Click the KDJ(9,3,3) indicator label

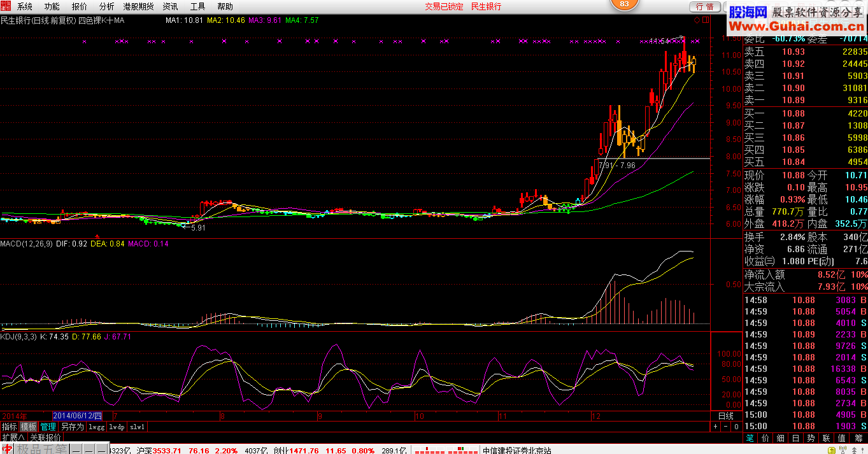tap(18, 337)
